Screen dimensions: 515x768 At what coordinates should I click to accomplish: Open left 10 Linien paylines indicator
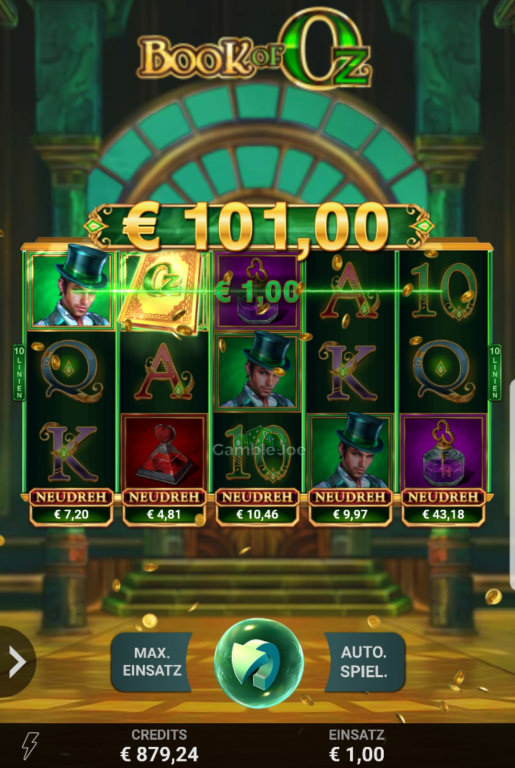[19, 372]
